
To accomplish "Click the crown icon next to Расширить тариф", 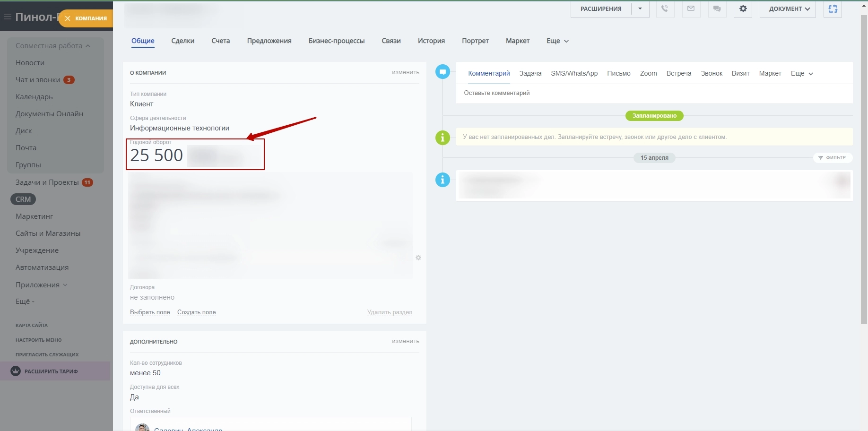I will 16,371.
